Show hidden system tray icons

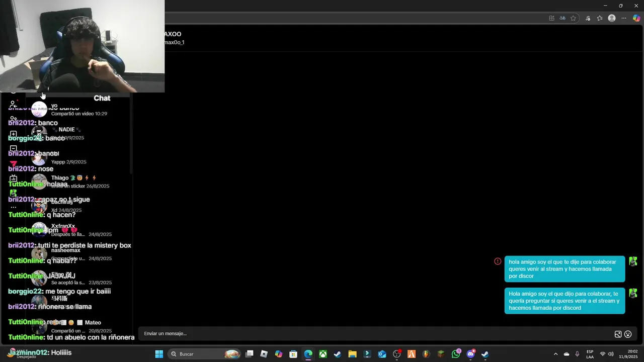tap(555, 354)
